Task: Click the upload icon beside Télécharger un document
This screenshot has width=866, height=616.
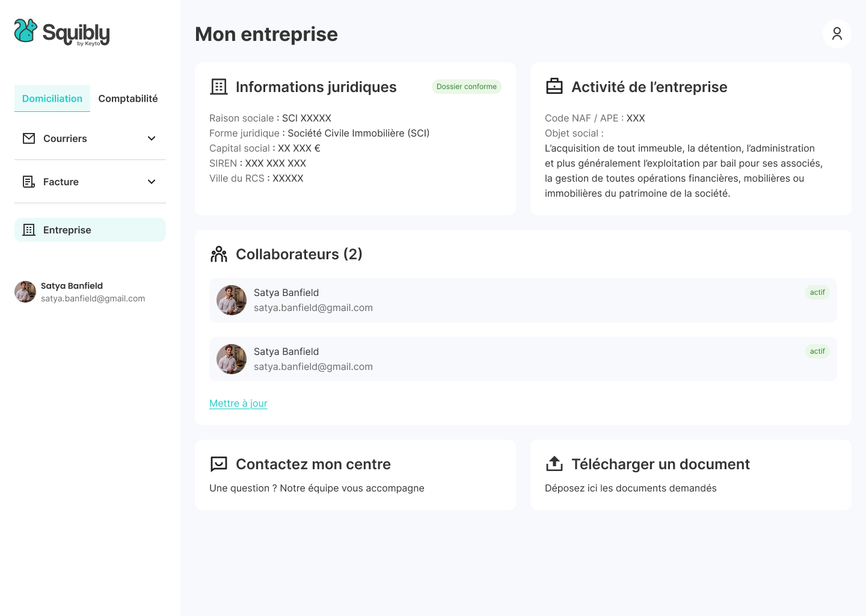Action: (x=554, y=464)
